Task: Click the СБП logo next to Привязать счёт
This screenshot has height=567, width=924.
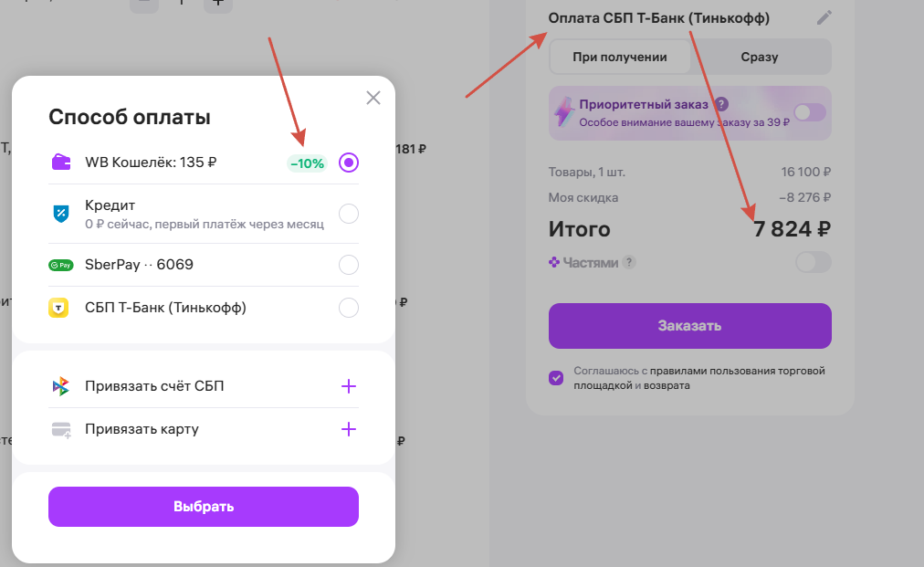Action: pos(61,386)
